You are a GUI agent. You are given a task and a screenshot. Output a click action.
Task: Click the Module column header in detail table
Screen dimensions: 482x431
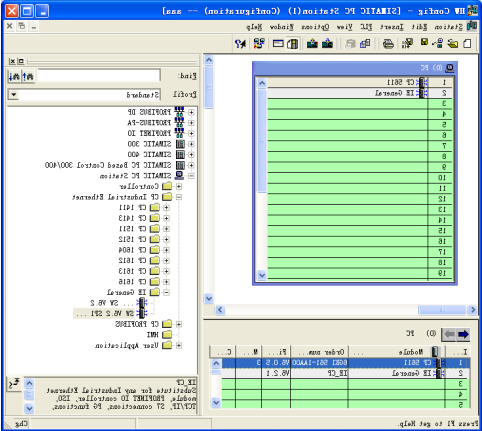(396, 352)
